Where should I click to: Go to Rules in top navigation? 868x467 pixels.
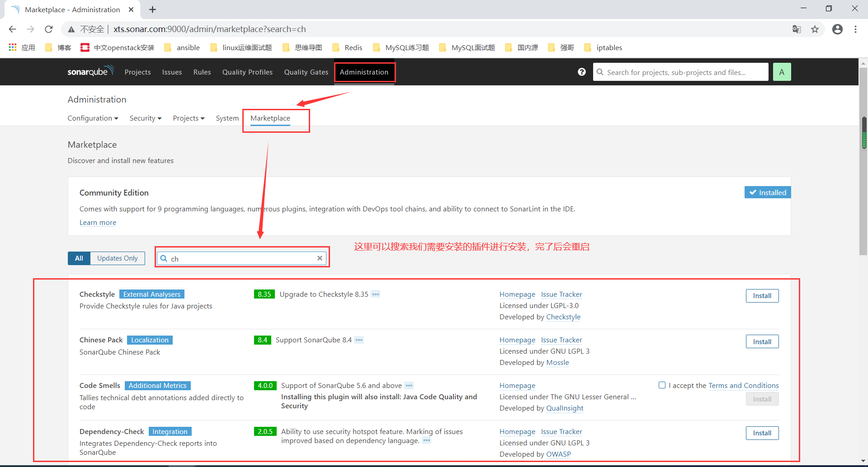point(202,72)
